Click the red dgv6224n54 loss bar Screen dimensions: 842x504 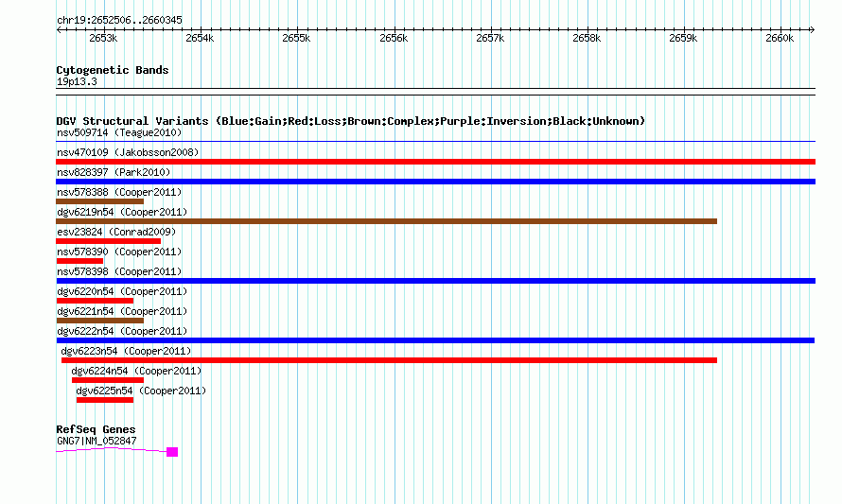pyautogui.click(x=108, y=380)
